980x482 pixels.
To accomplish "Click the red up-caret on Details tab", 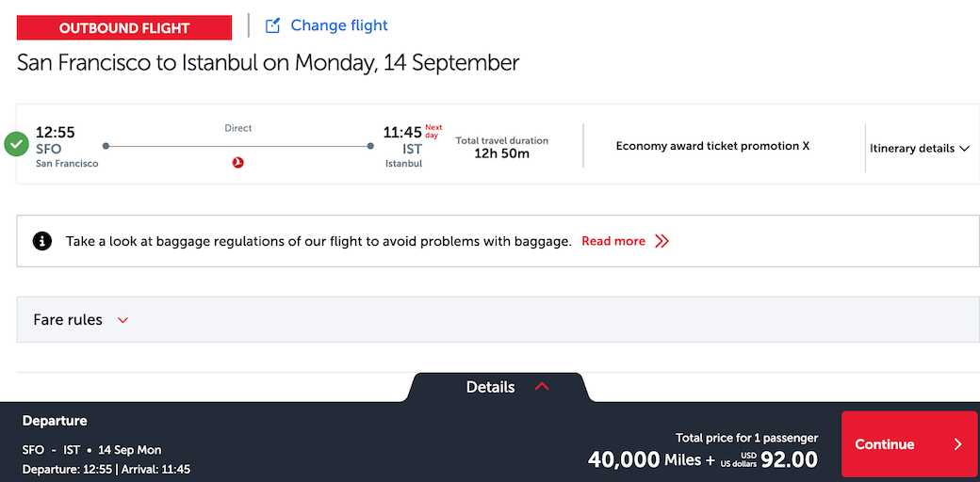I will (x=541, y=387).
